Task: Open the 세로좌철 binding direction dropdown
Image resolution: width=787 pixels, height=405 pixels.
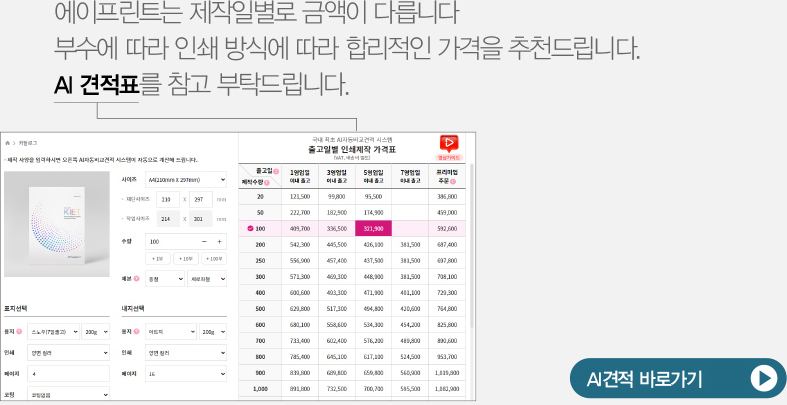Action: click(207, 279)
